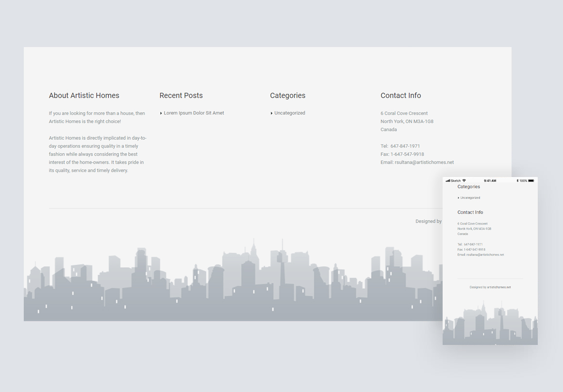Click the Recent Posts heading
This screenshot has height=392, width=563.
click(x=181, y=96)
